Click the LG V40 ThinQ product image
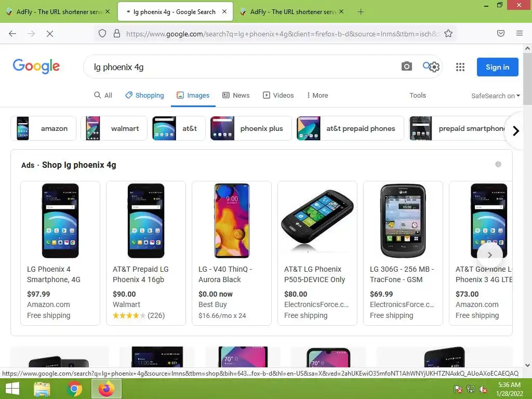 click(232, 220)
